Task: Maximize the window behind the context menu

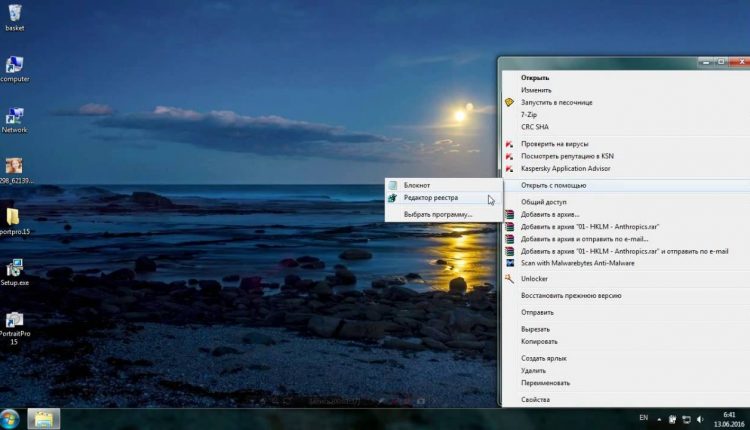Action: tap(721, 62)
